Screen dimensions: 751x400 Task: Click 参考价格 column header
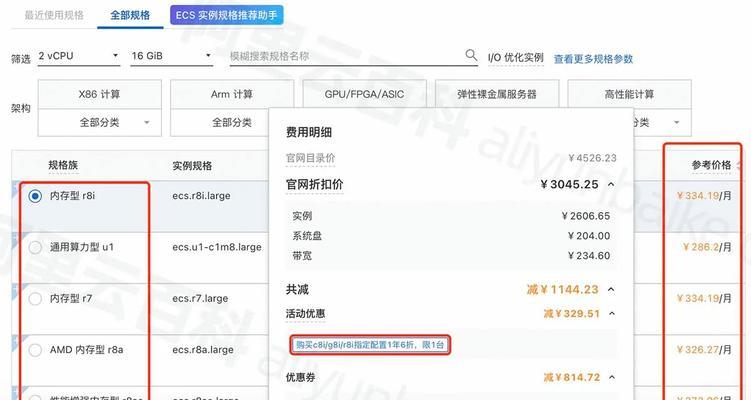[711, 165]
